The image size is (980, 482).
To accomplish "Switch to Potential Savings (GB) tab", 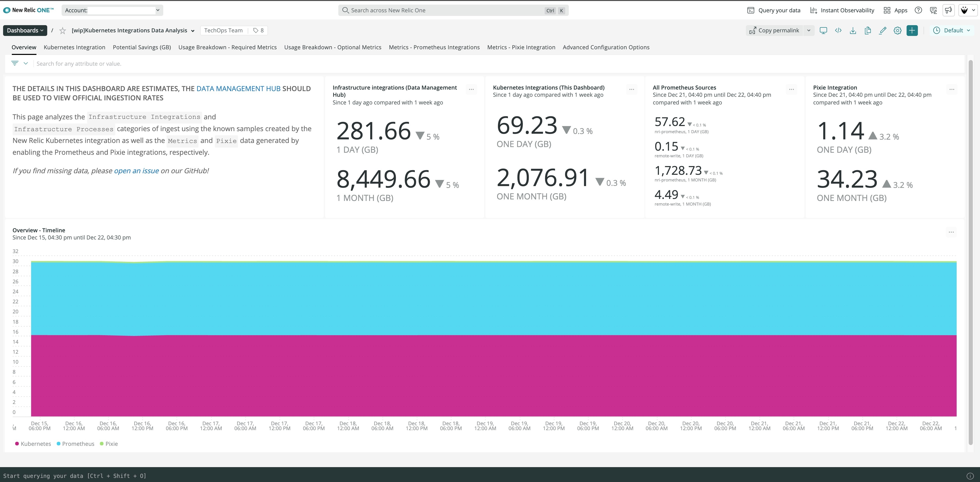I will 141,47.
